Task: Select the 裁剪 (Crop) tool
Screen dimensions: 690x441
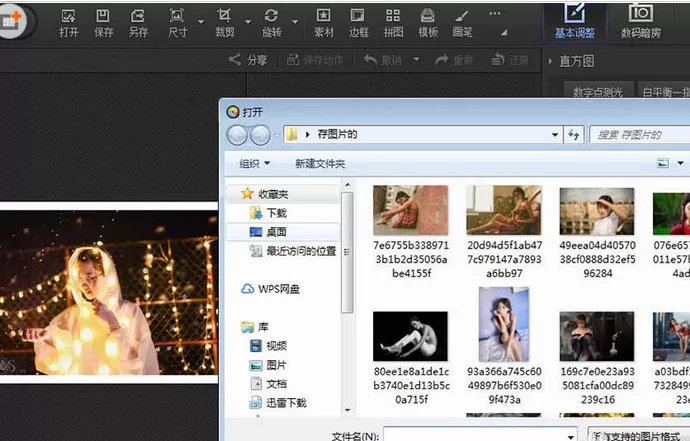Action: point(224,23)
